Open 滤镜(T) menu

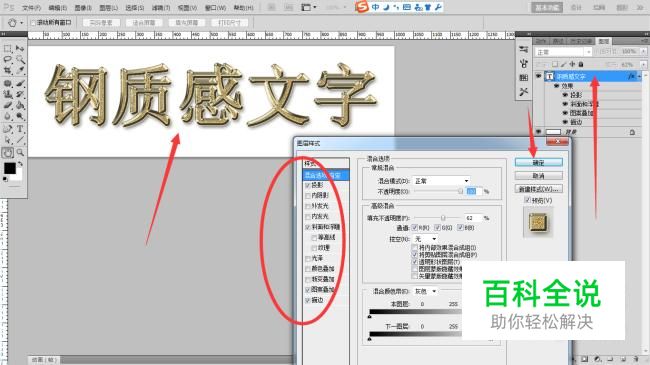[161, 8]
